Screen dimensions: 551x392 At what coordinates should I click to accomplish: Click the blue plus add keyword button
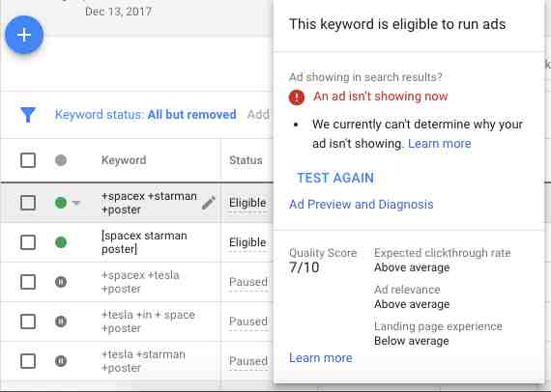(24, 35)
